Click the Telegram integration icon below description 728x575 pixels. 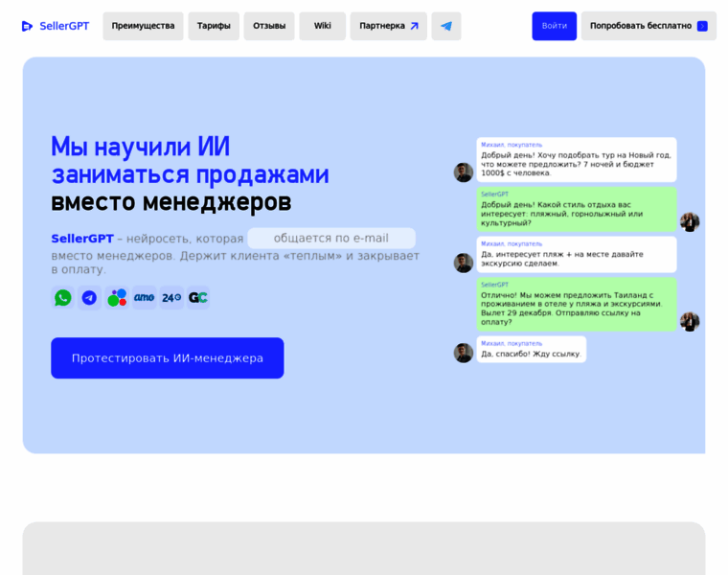coord(89,298)
